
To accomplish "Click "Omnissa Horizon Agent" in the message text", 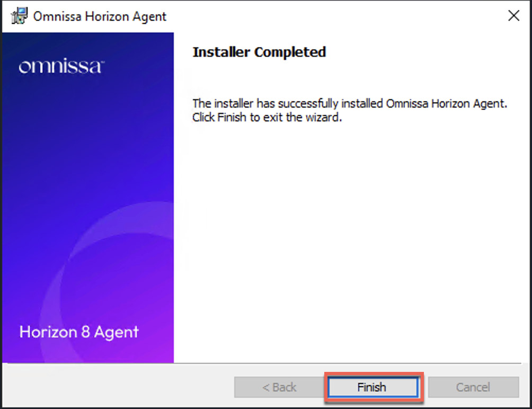I will (x=446, y=103).
